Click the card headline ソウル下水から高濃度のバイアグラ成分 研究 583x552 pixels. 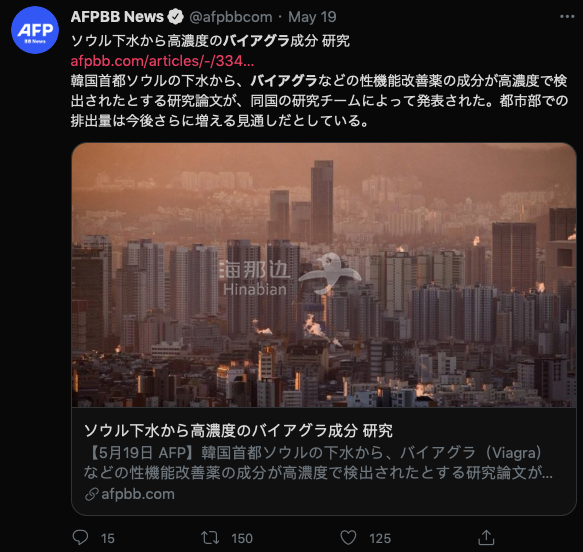click(x=238, y=430)
